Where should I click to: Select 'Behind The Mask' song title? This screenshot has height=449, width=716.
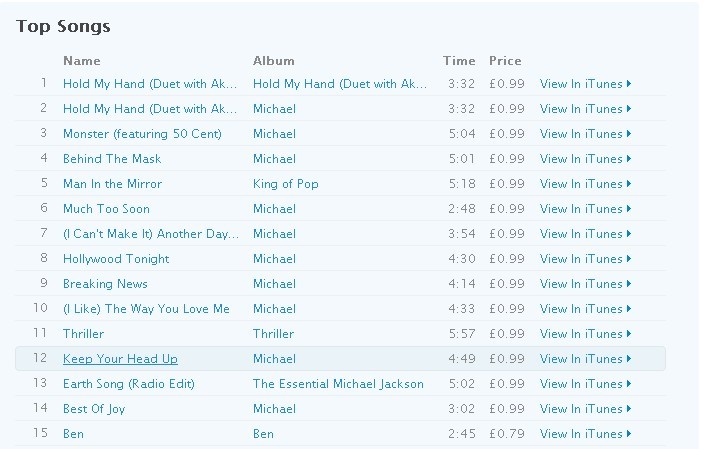click(x=112, y=159)
